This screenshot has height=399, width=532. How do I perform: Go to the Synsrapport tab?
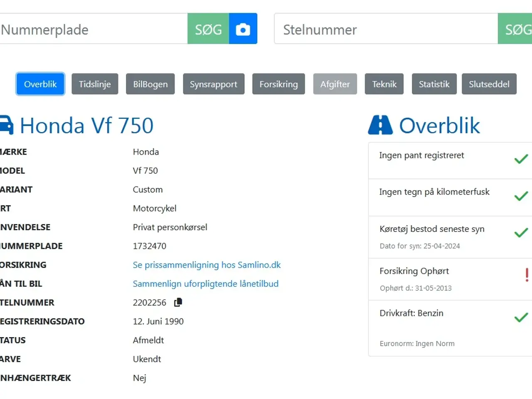coord(214,84)
